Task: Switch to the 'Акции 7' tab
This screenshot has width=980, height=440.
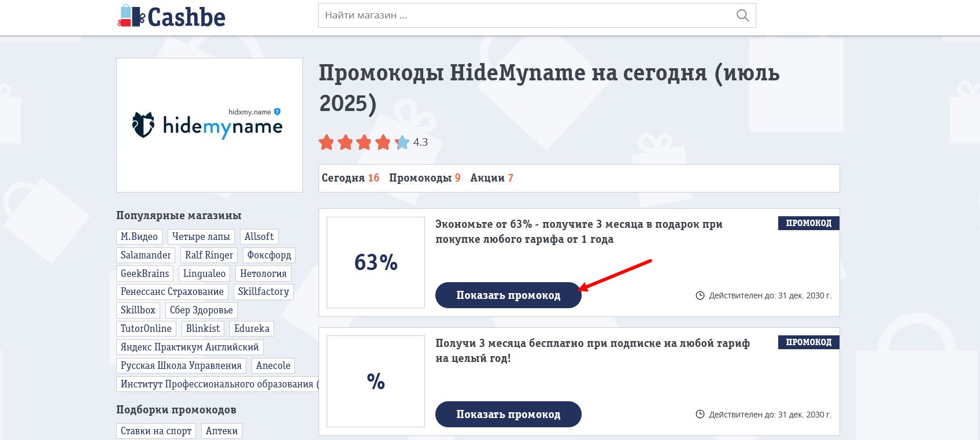Action: point(491,178)
